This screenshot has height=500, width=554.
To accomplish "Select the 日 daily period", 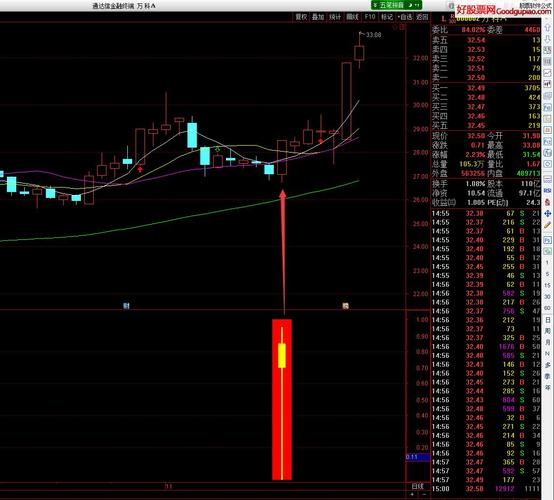I will (x=548, y=320).
